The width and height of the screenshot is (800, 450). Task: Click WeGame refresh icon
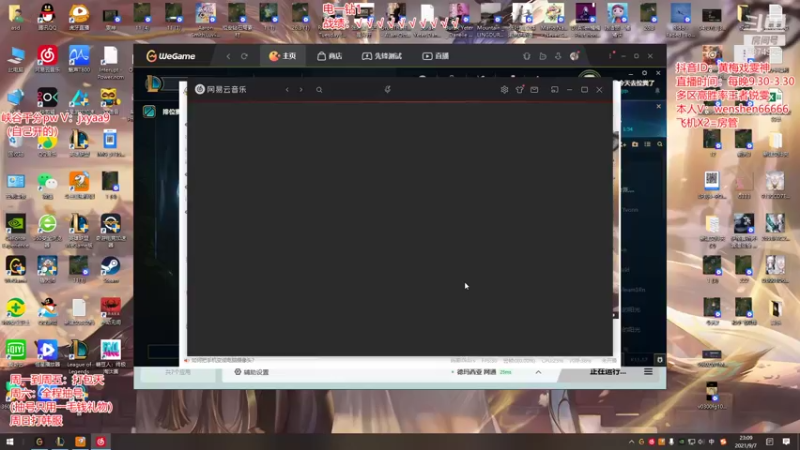pyautogui.click(x=244, y=56)
